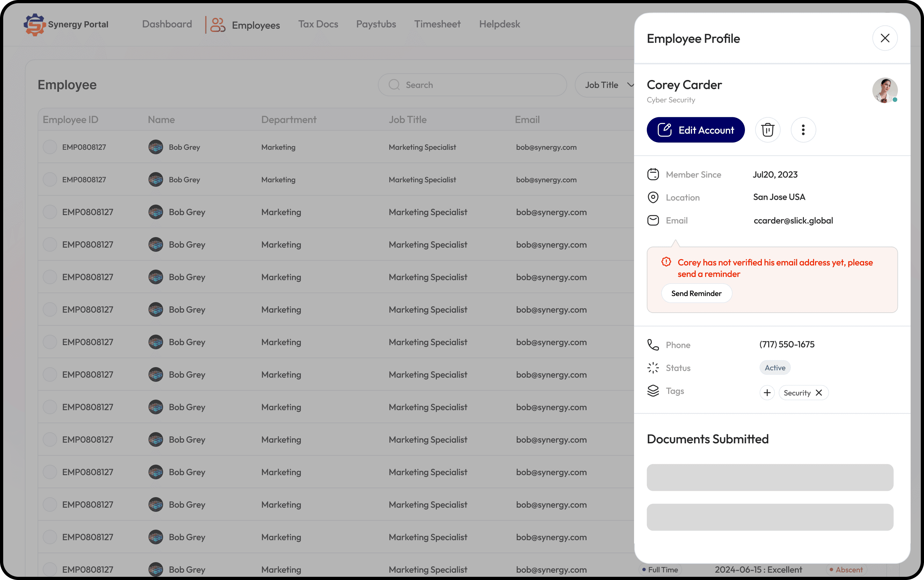Click the plus icon to add tag
Screen dimensions: 924x580
click(x=767, y=392)
